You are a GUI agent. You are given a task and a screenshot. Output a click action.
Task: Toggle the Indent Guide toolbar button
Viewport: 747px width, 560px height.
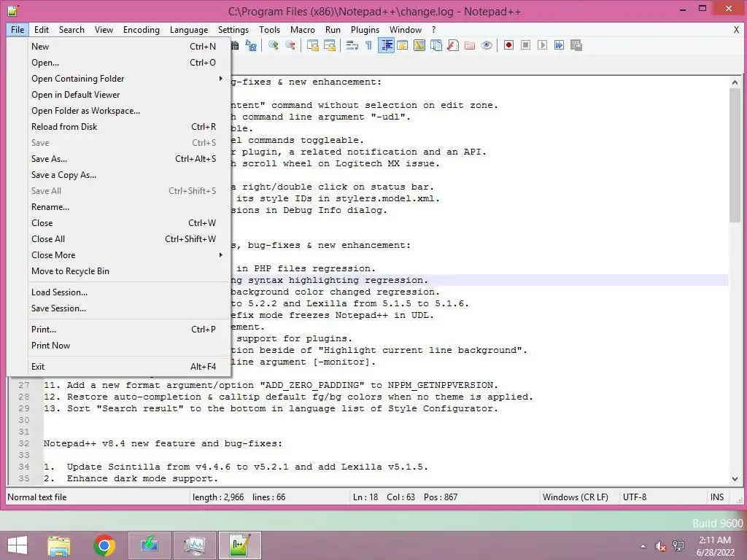pos(387,45)
